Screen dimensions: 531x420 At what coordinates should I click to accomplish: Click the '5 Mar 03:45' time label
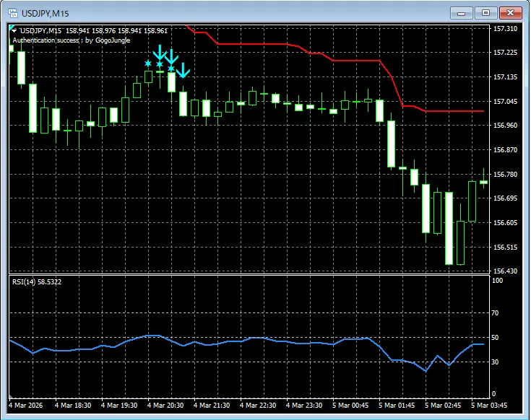click(489, 405)
